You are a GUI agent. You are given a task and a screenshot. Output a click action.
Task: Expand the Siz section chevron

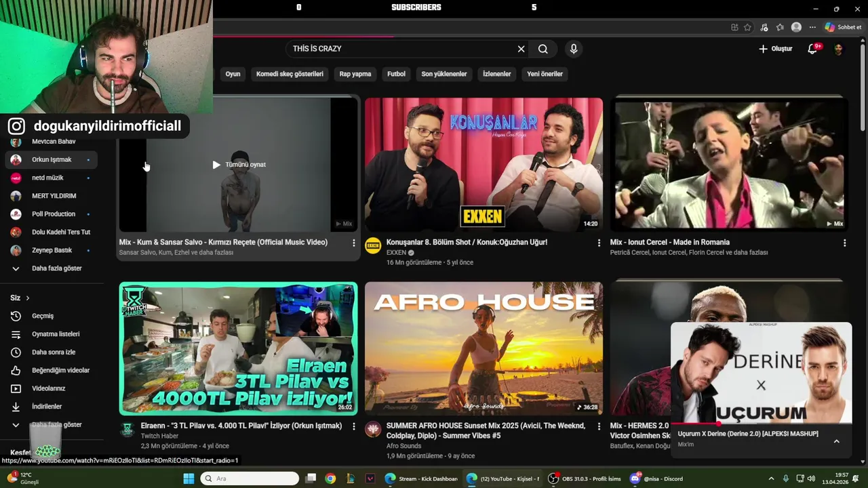point(28,298)
